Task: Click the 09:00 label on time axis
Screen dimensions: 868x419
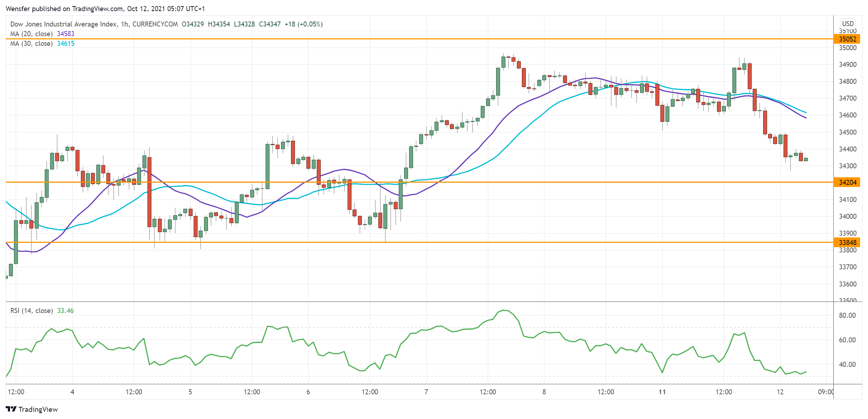Action: 825,392
